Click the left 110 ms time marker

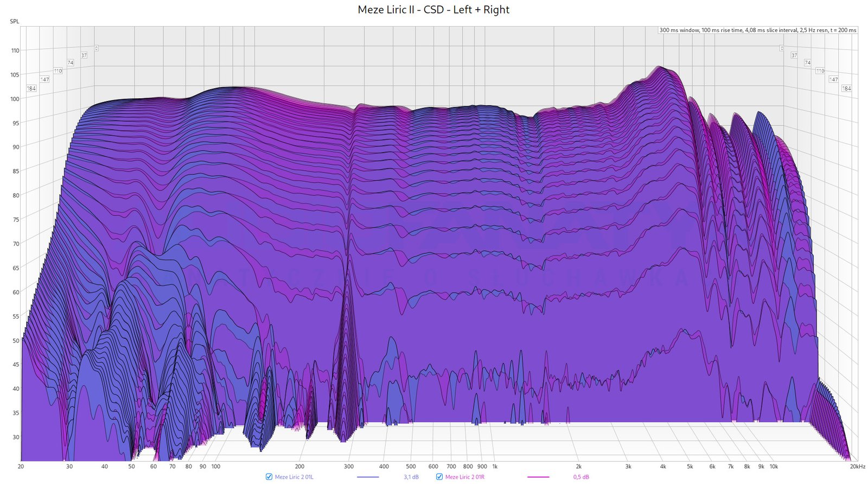[x=58, y=71]
